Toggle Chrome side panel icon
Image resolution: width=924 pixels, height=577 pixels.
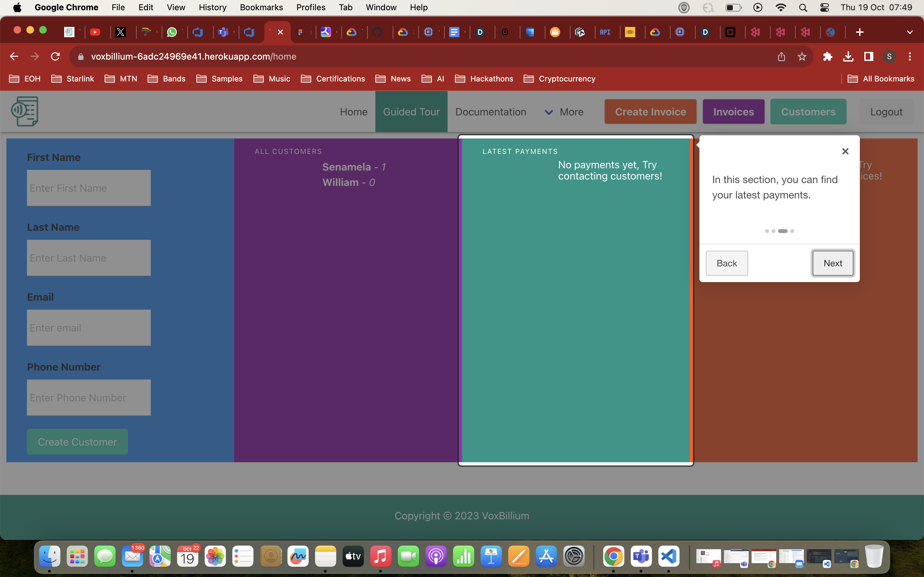868,56
